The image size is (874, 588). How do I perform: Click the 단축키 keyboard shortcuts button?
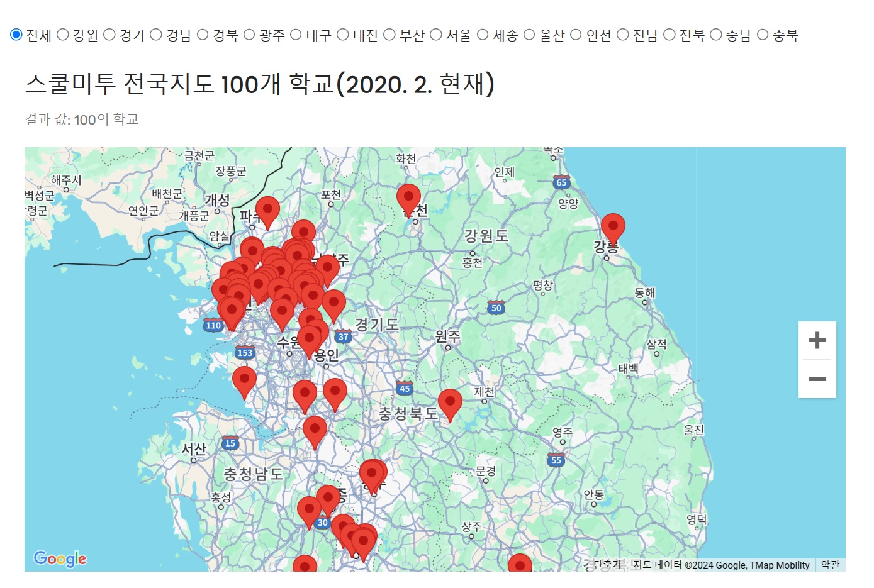[x=607, y=565]
